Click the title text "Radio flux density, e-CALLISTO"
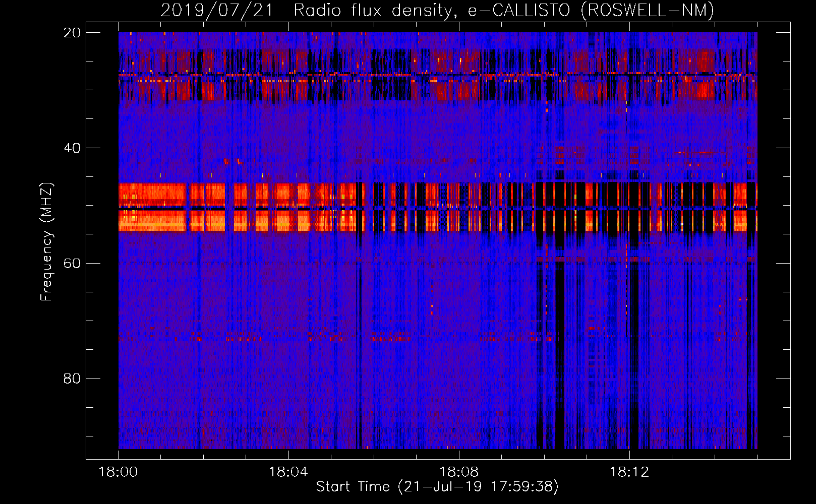816x504 pixels. click(x=432, y=10)
